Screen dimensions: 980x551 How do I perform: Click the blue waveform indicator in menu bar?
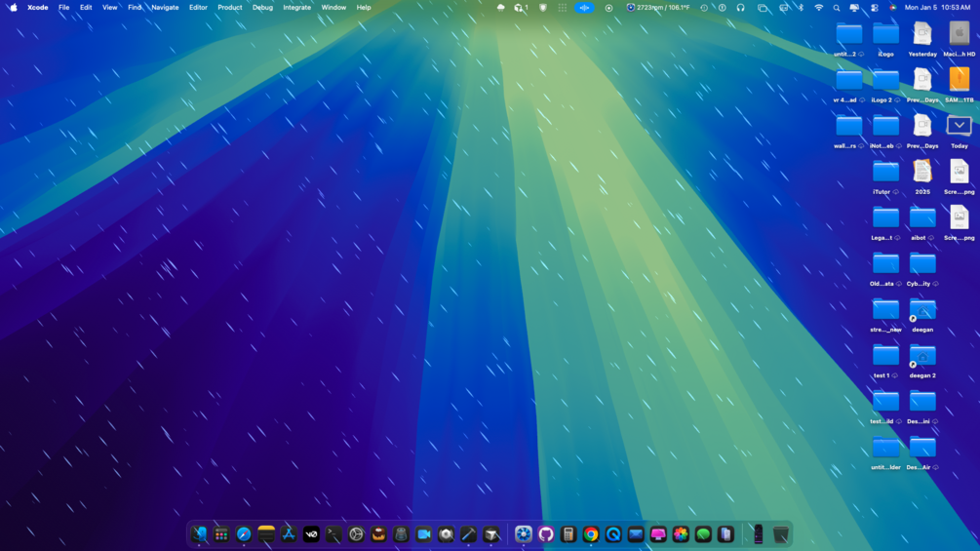click(x=584, y=8)
